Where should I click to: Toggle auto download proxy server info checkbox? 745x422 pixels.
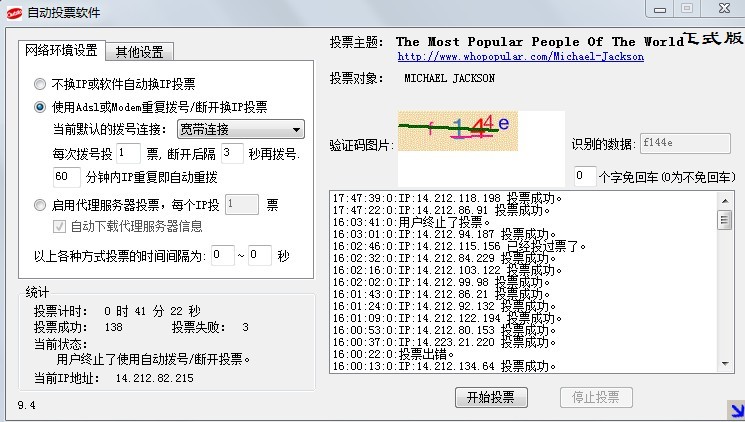click(x=60, y=226)
